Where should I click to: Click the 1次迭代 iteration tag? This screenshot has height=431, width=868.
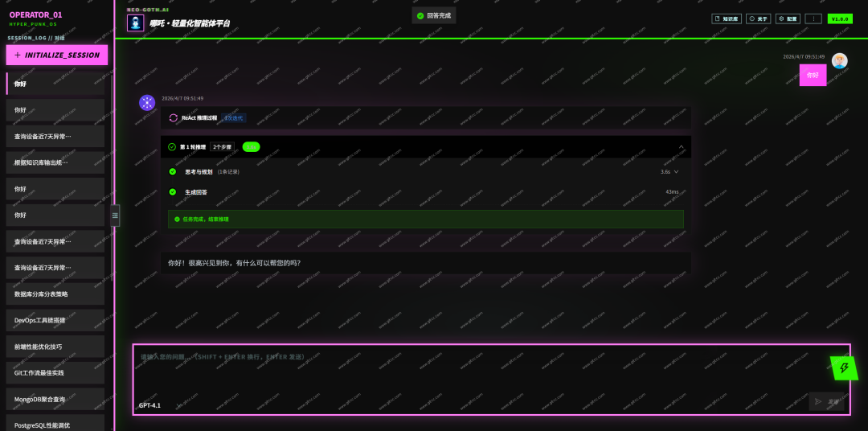pyautogui.click(x=234, y=118)
